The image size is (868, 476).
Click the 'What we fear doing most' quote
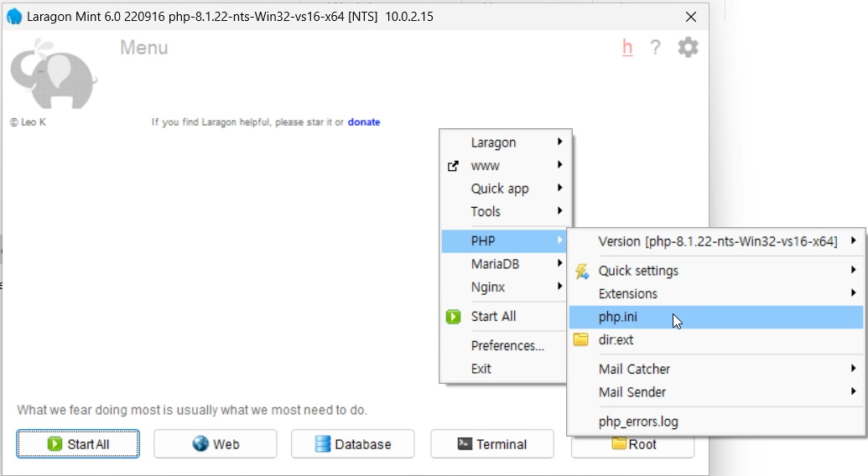[x=191, y=410]
